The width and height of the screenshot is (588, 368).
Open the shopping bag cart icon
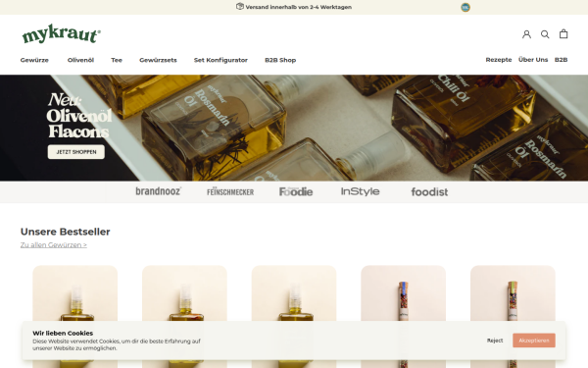[563, 33]
